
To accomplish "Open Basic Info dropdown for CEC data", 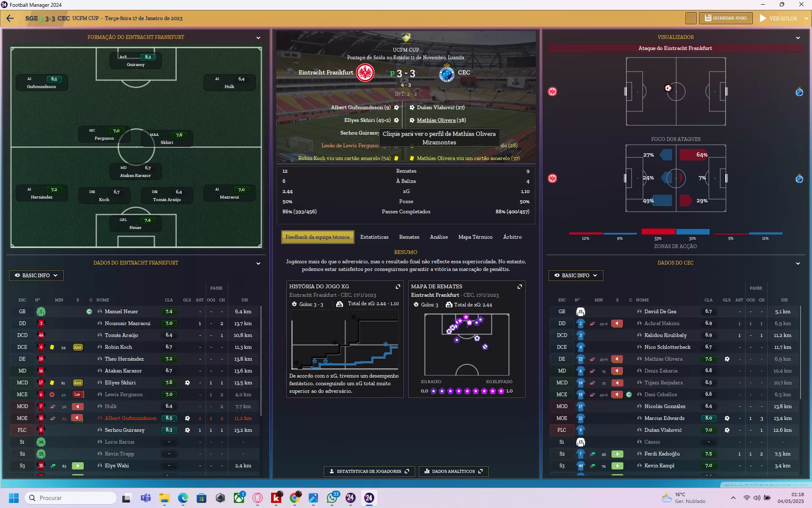I will pos(576,276).
